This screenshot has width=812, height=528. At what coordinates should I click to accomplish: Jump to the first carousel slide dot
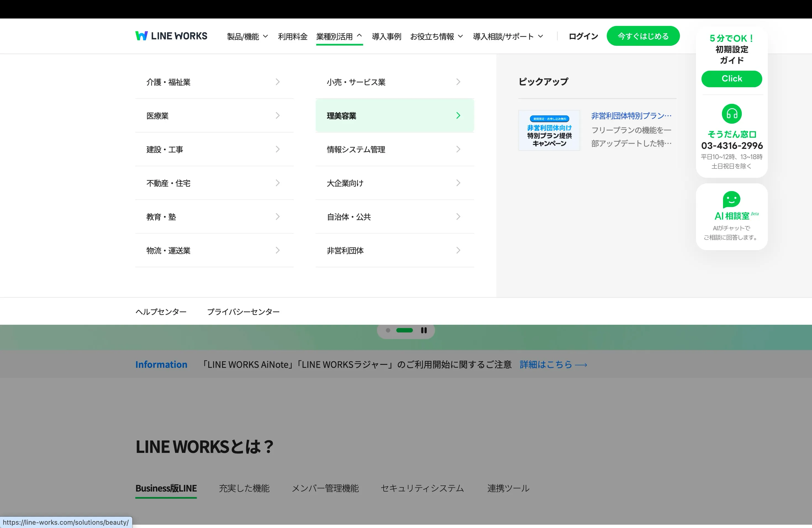pyautogui.click(x=388, y=330)
